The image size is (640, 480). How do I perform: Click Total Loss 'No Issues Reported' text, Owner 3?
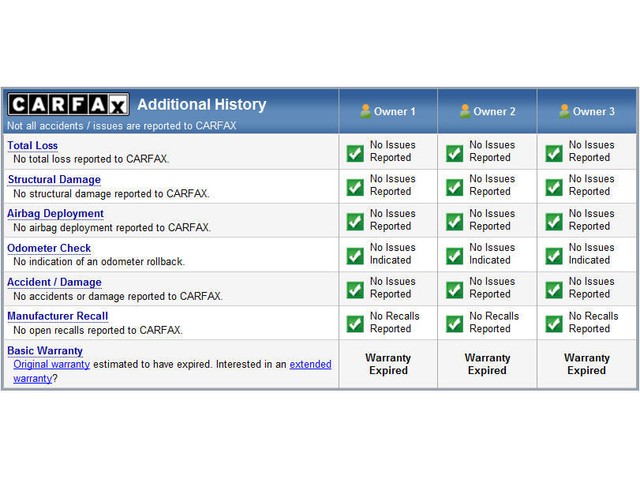coord(591,151)
